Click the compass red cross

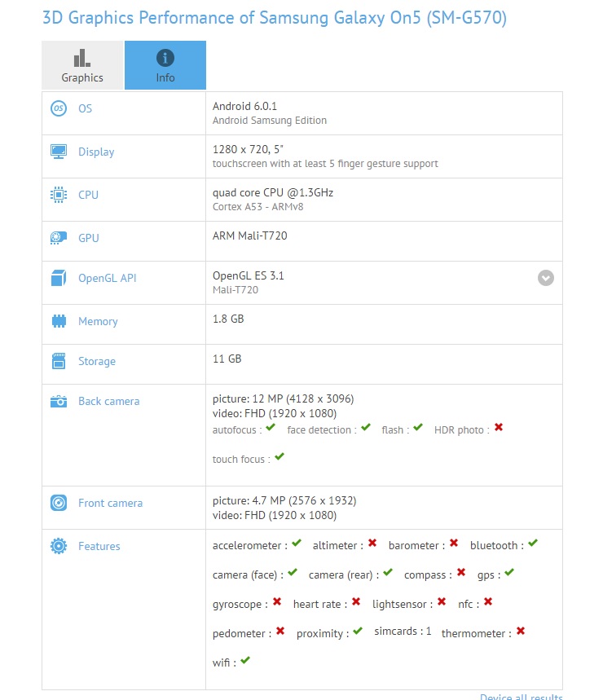coord(461,572)
